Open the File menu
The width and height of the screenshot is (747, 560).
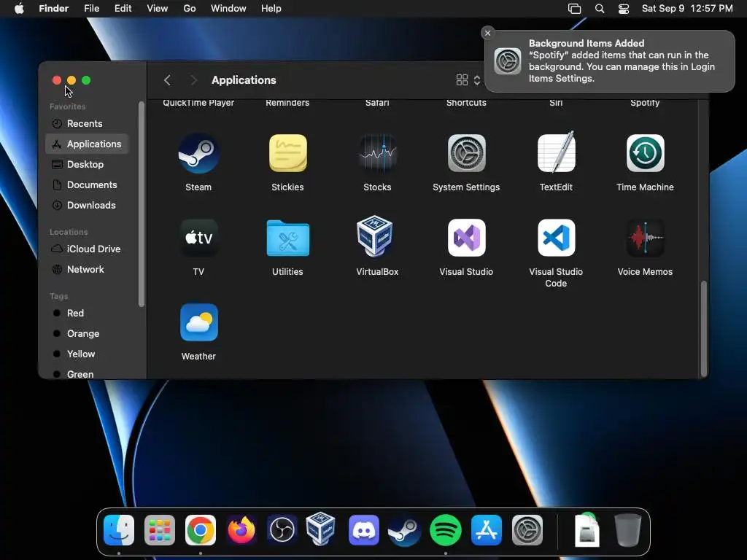tap(91, 9)
